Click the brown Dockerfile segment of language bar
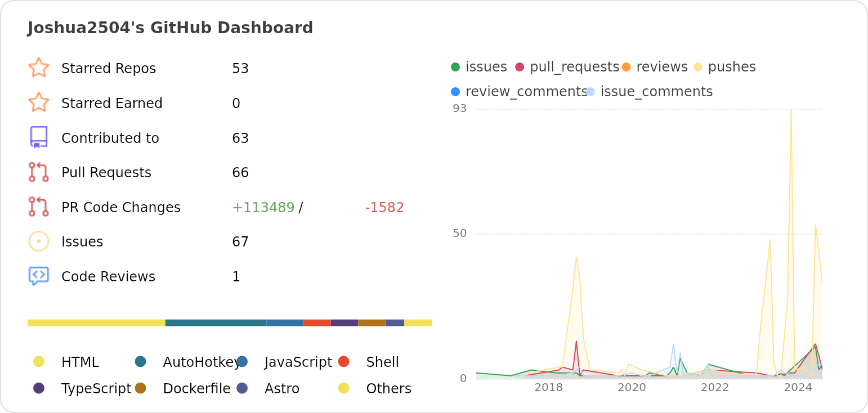The height and width of the screenshot is (413, 868). [372, 323]
